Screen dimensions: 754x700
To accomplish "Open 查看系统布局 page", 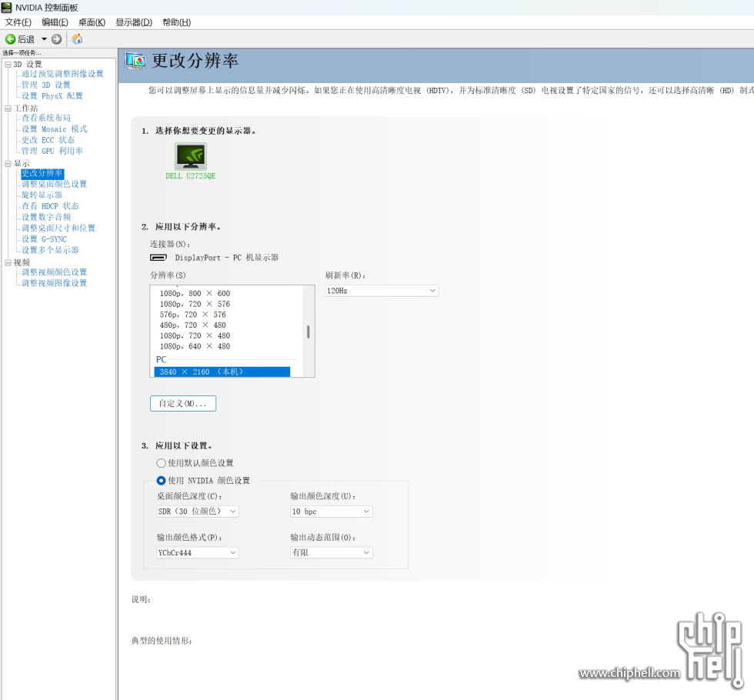I will pos(45,118).
